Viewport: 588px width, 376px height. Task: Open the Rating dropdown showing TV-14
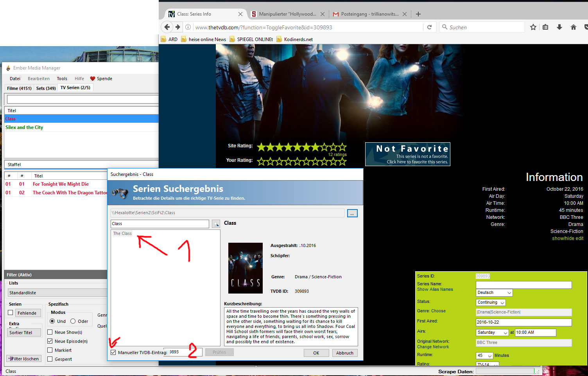pos(487,364)
